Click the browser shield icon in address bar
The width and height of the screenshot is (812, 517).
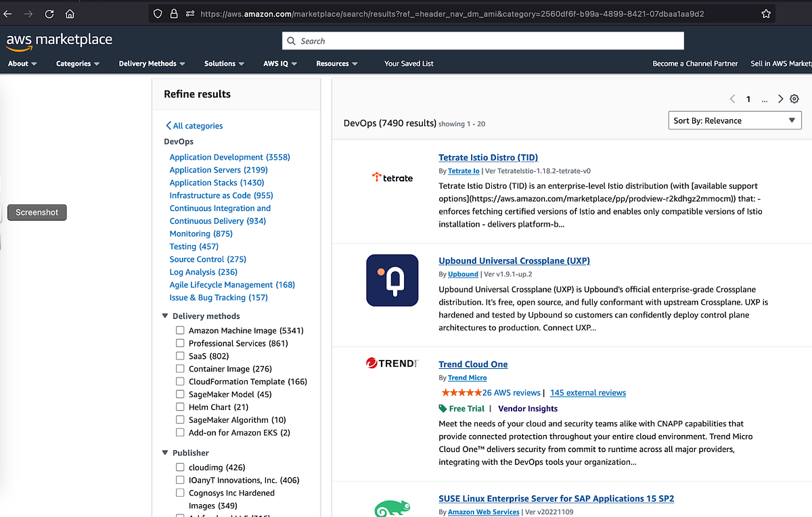pos(156,13)
